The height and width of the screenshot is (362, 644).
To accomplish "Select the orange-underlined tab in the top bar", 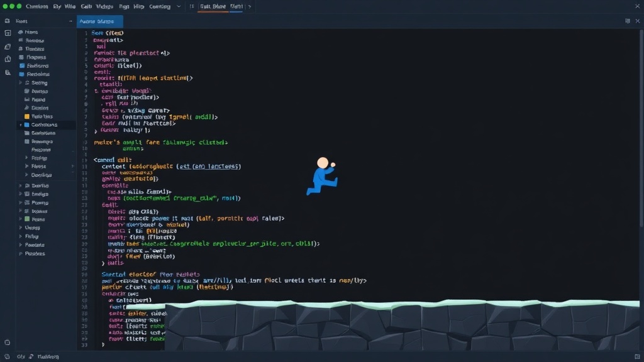I will tap(213, 6).
